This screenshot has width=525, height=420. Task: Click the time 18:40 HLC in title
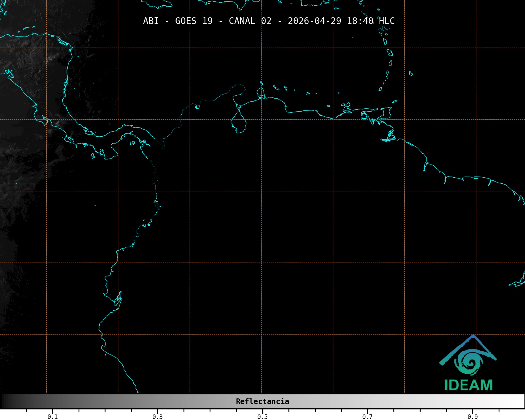click(x=371, y=21)
